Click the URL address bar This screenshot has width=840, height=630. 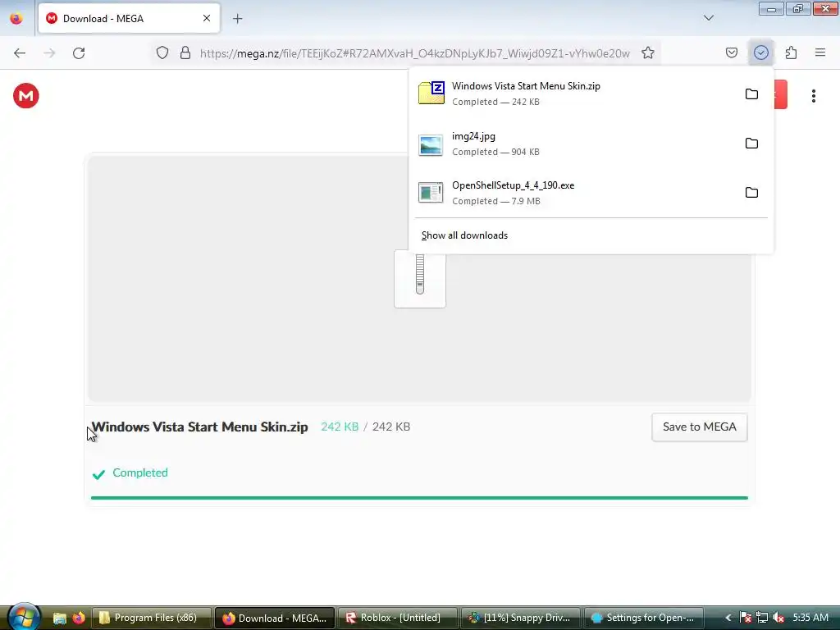point(414,53)
